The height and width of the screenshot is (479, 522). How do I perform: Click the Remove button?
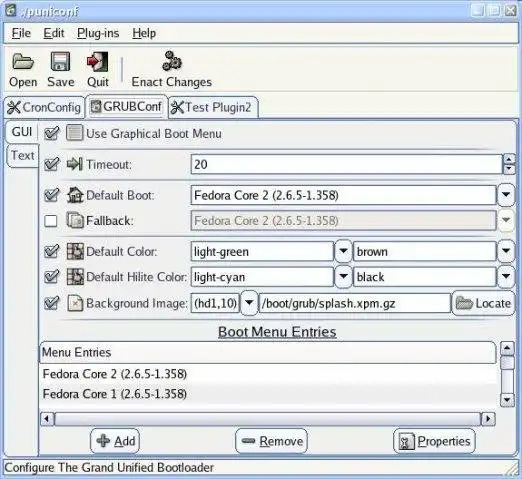click(x=271, y=441)
